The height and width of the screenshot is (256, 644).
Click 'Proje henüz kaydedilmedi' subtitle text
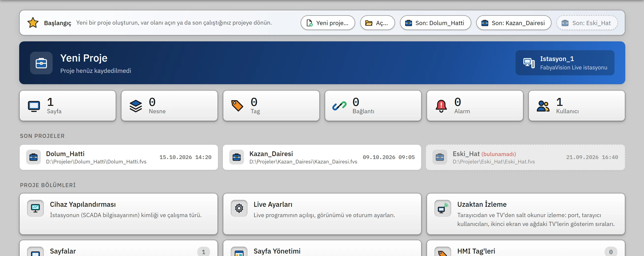pyautogui.click(x=95, y=71)
